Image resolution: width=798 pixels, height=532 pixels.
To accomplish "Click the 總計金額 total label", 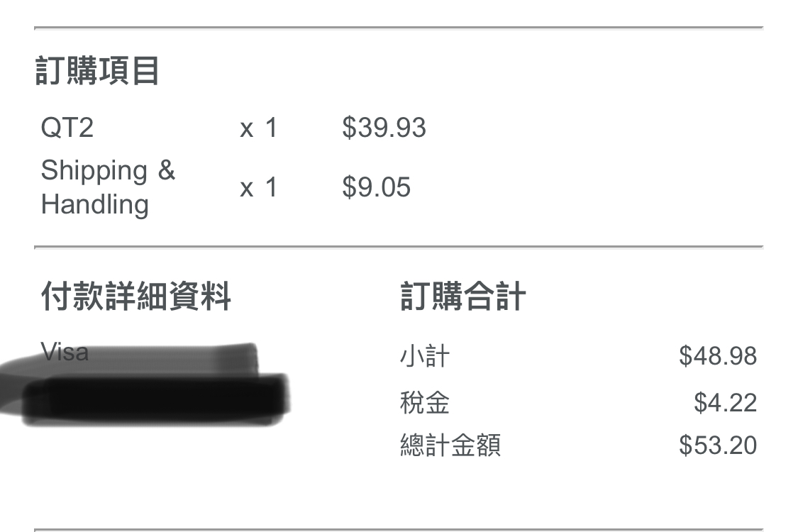I will [x=450, y=445].
